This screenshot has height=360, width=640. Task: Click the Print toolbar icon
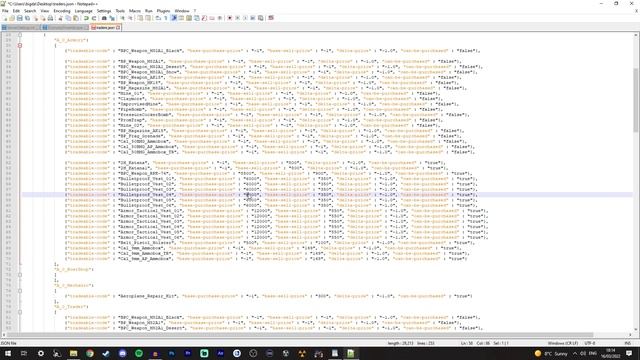click(50, 18)
